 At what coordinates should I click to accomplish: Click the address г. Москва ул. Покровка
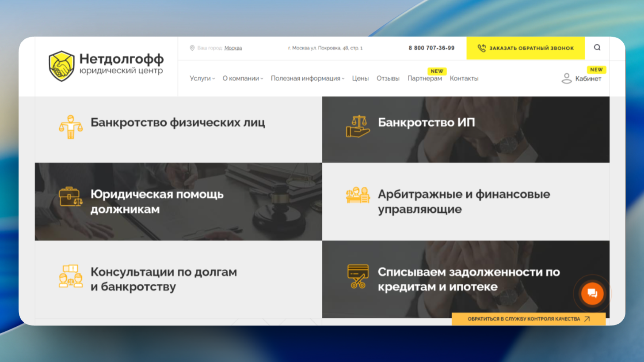tap(325, 48)
